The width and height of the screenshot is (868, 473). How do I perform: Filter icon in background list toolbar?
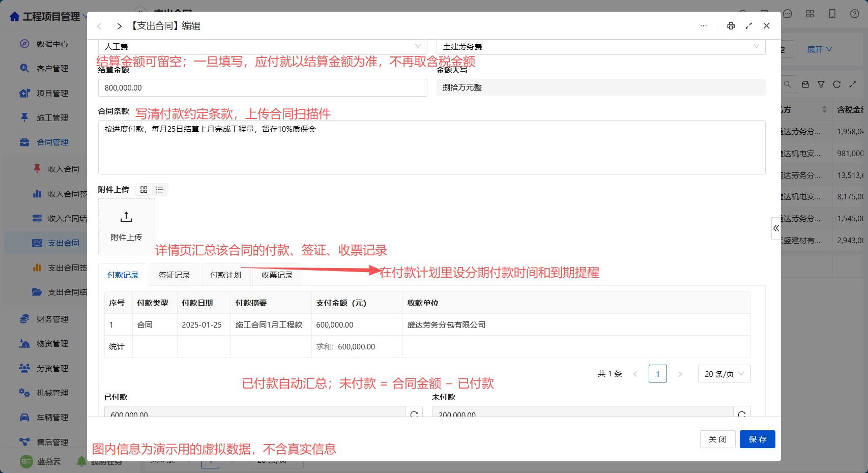coord(821,84)
